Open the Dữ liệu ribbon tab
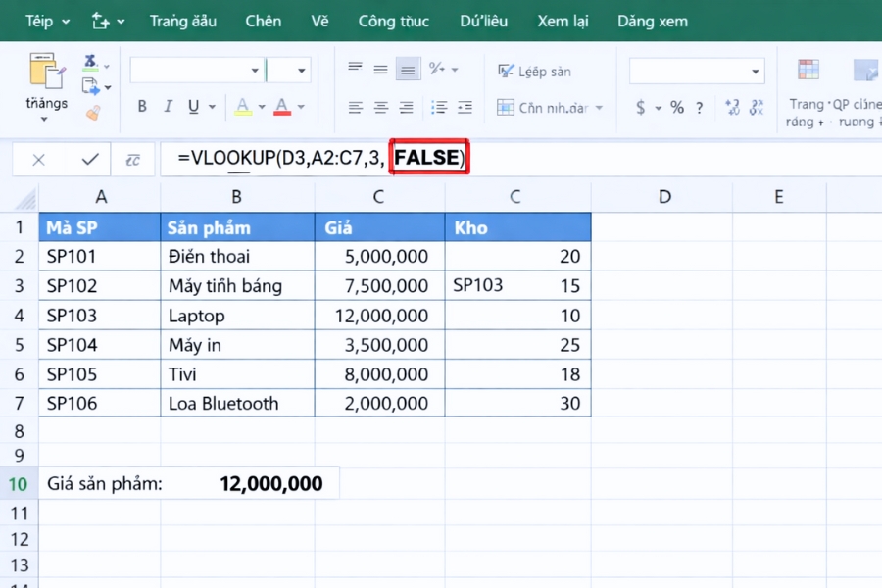 tap(483, 21)
